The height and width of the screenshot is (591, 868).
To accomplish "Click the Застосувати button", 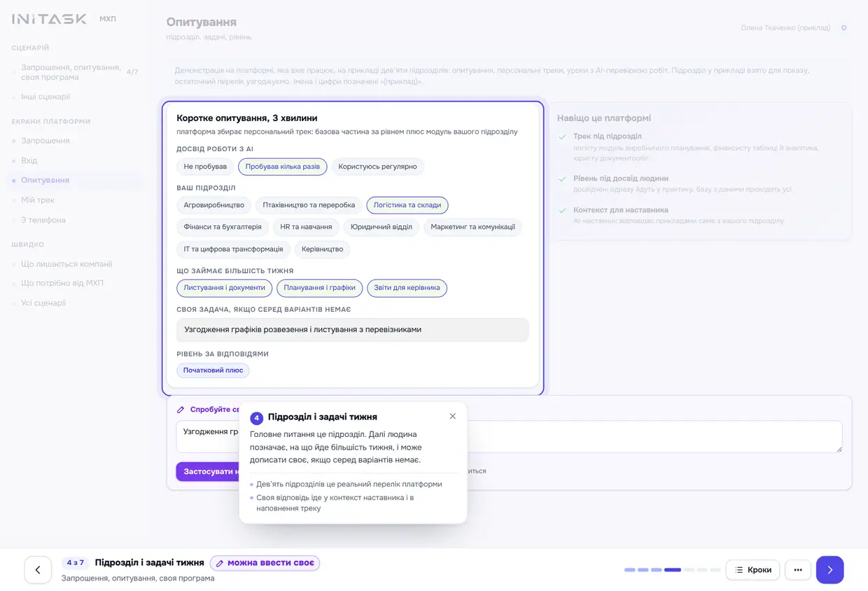I will click(208, 471).
